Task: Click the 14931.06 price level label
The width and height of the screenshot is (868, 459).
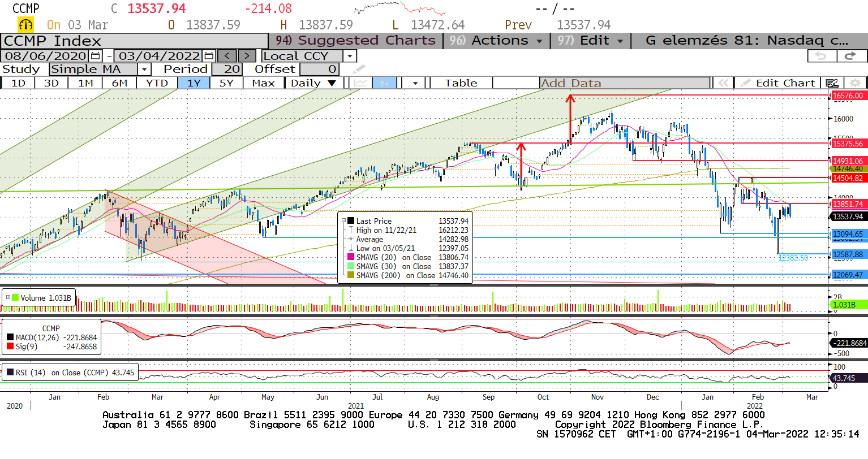Action: [848, 161]
